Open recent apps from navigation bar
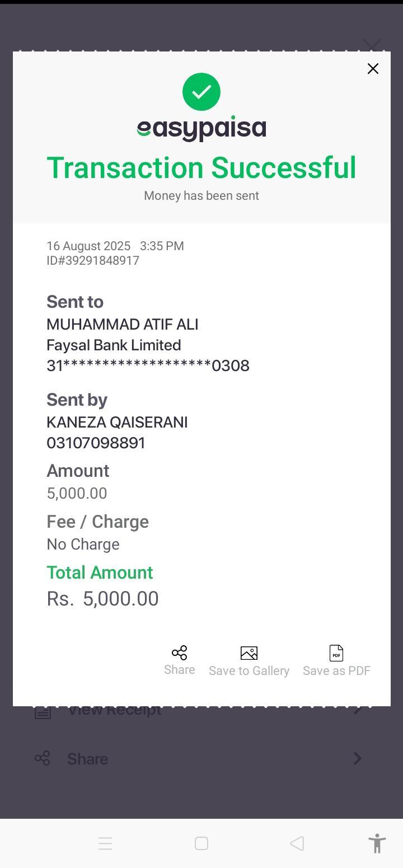Screen dimensions: 403x868 pyautogui.click(x=105, y=843)
